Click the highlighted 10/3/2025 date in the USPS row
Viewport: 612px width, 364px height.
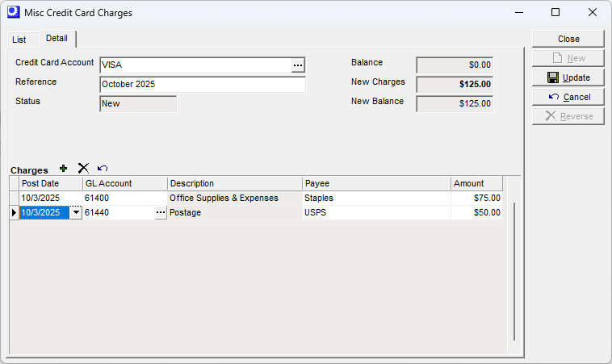[x=45, y=212]
